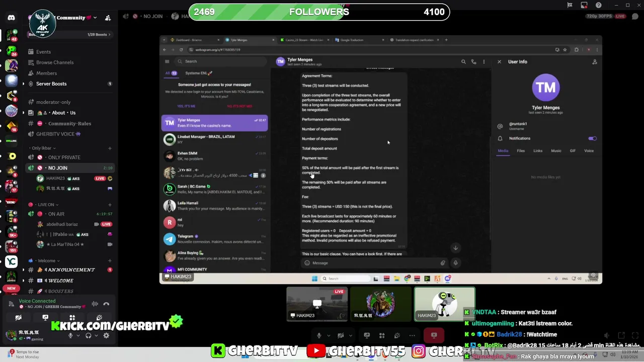
Task: Open the soundboard button in the voice panel
Action: [100, 318]
